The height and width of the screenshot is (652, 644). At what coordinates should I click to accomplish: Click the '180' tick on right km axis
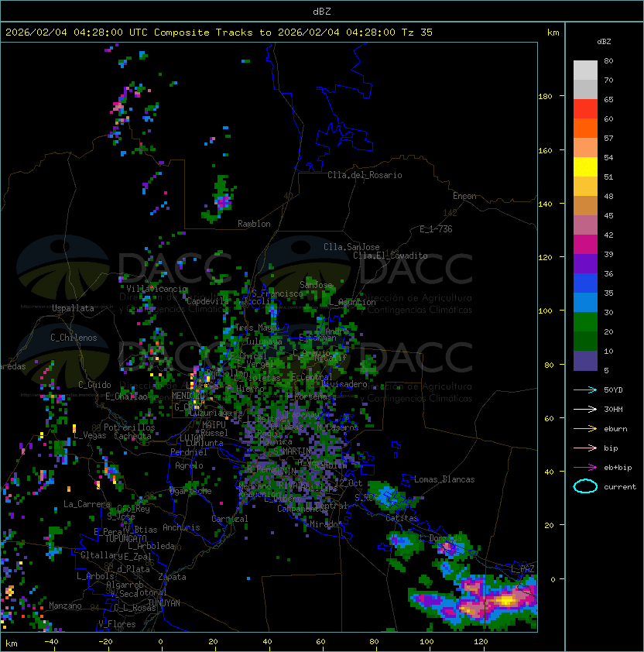[545, 97]
